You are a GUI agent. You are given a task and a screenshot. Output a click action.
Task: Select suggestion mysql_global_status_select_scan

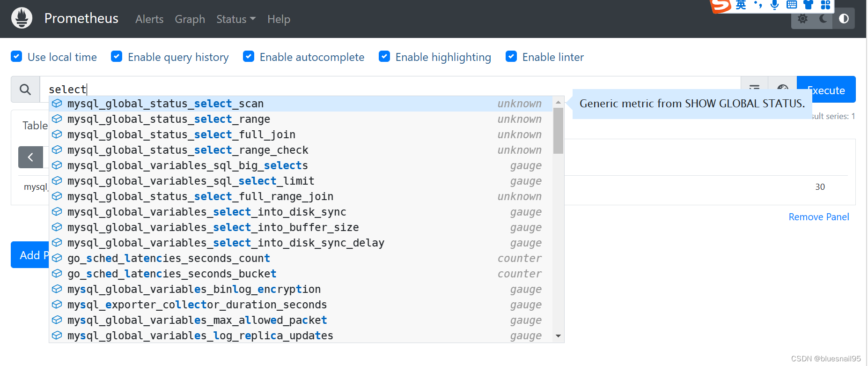click(301, 104)
